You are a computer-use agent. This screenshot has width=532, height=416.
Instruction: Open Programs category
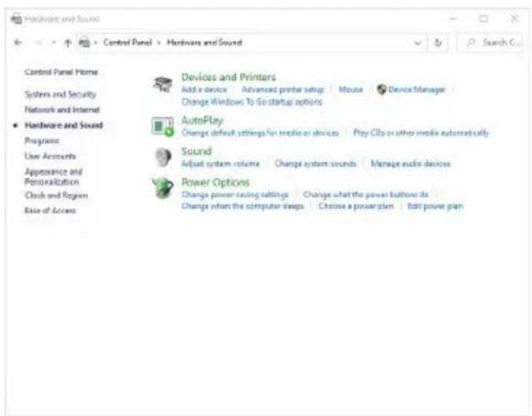[x=42, y=141]
